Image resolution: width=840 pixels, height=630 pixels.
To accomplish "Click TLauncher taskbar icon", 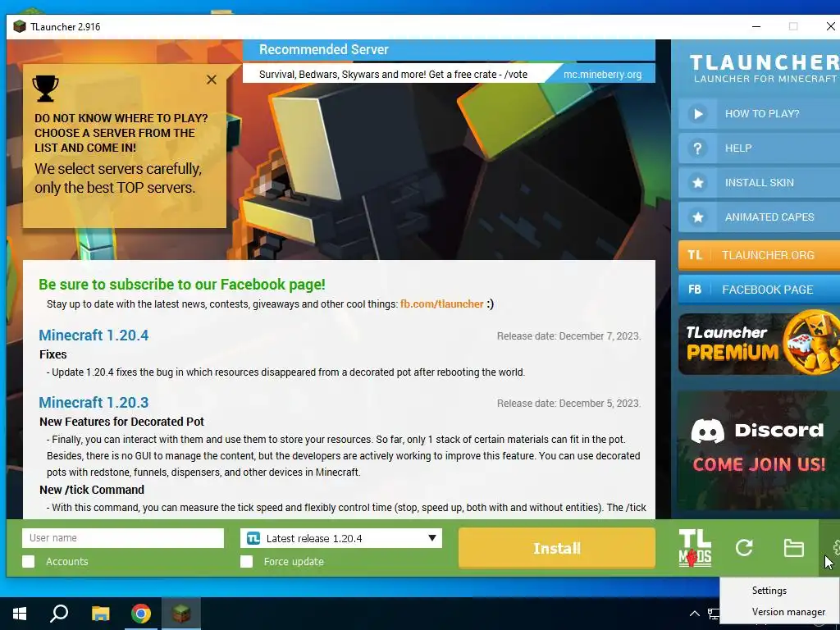I will (x=181, y=614).
